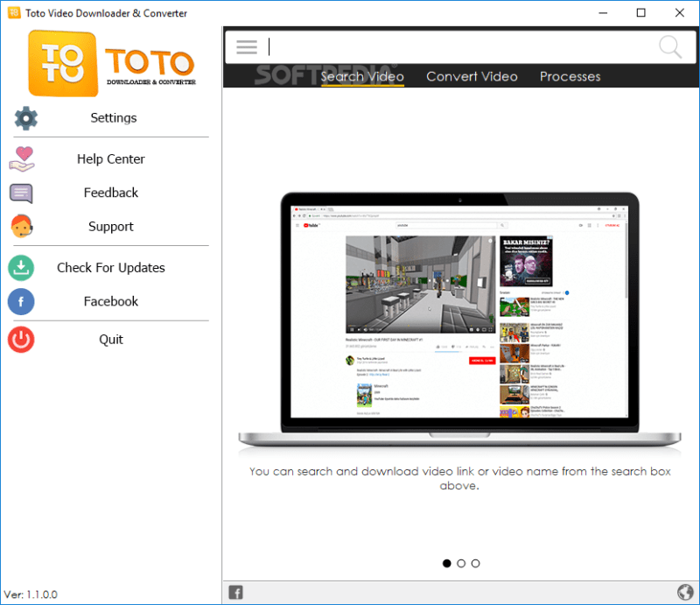Open the Feedback label
Image resolution: width=700 pixels, height=605 pixels.
[x=111, y=193]
